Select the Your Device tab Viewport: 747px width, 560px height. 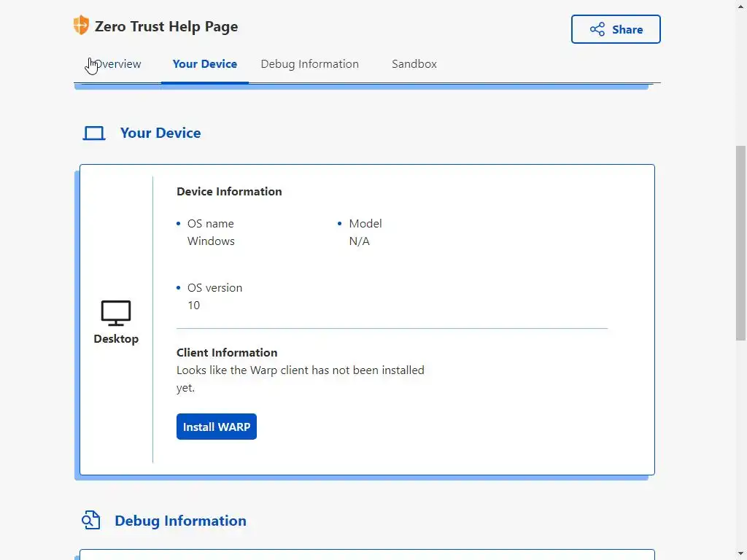pyautogui.click(x=204, y=64)
